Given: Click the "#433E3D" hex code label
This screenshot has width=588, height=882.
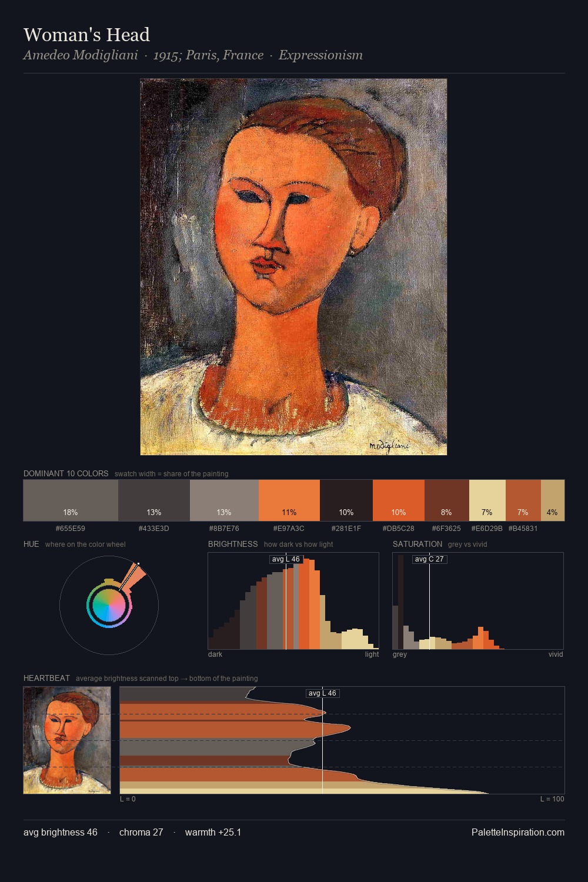Looking at the screenshot, I should coord(154,529).
